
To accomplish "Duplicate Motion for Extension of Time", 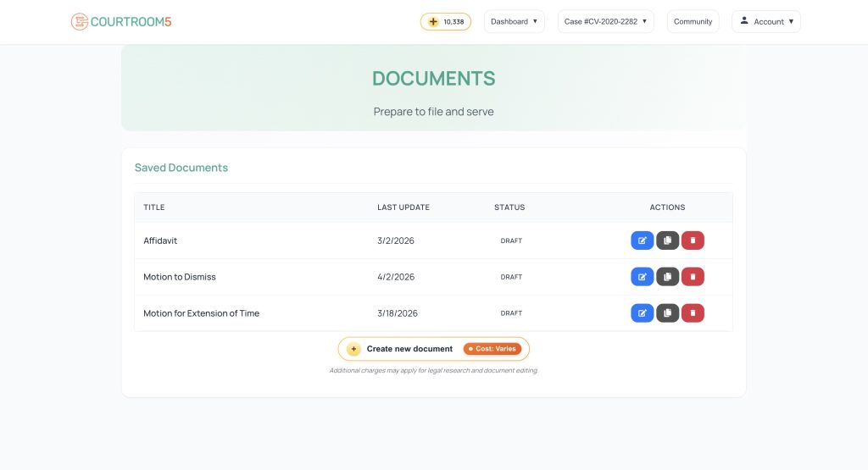I will click(667, 313).
